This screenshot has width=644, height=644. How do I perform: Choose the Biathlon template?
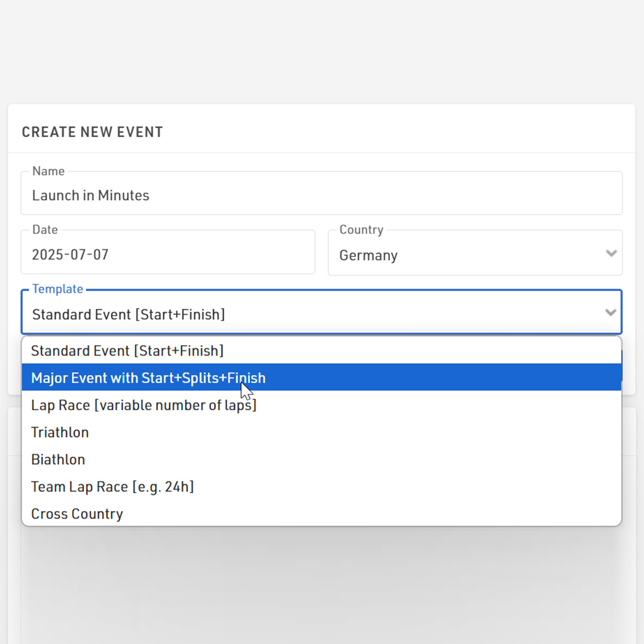321,459
